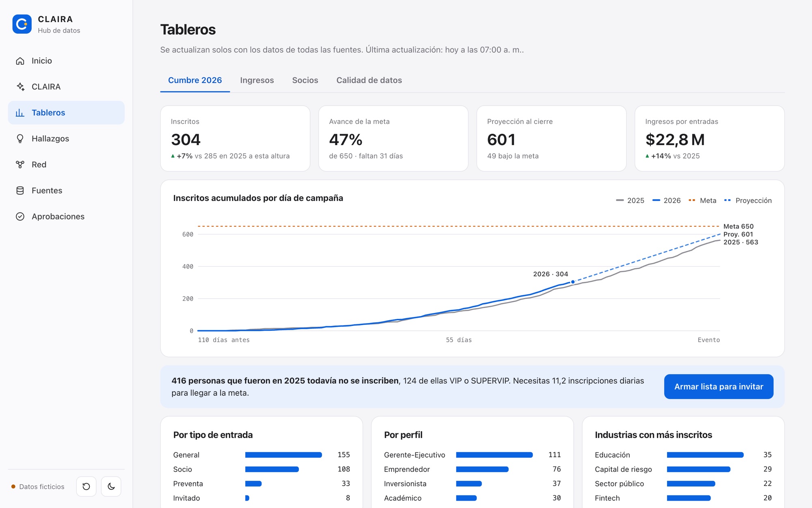Click the Avance de la meta card
Screen dimensions: 812x508
393,139
